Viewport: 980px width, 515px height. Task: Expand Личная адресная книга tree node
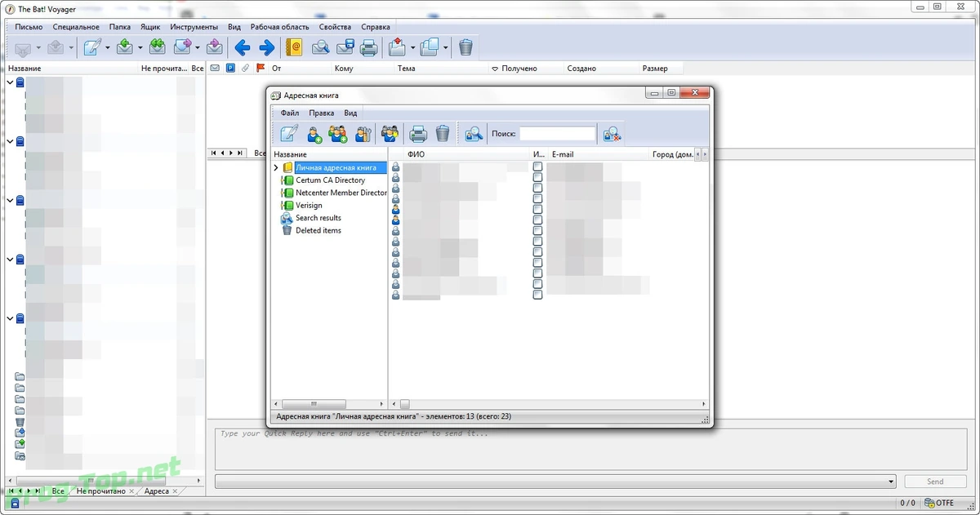pyautogui.click(x=276, y=167)
